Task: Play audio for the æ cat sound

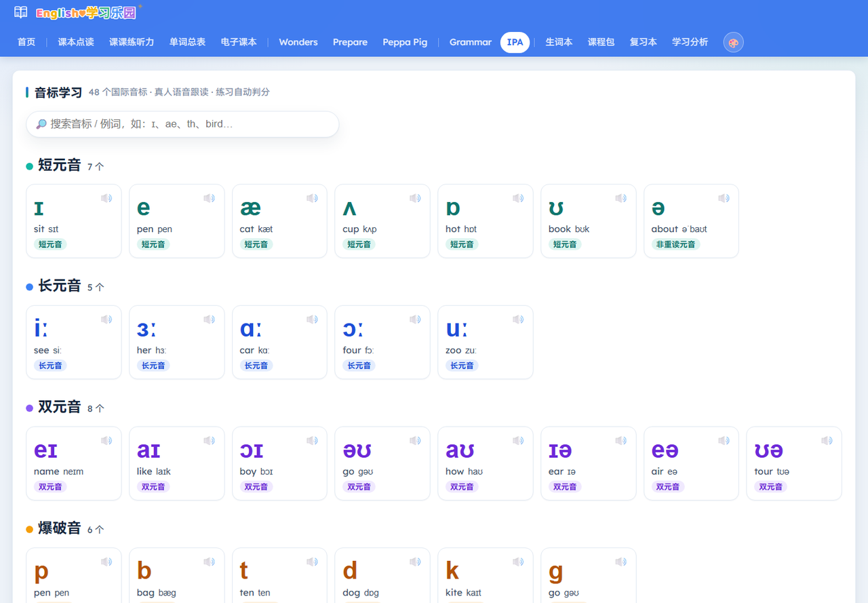Action: tap(312, 198)
